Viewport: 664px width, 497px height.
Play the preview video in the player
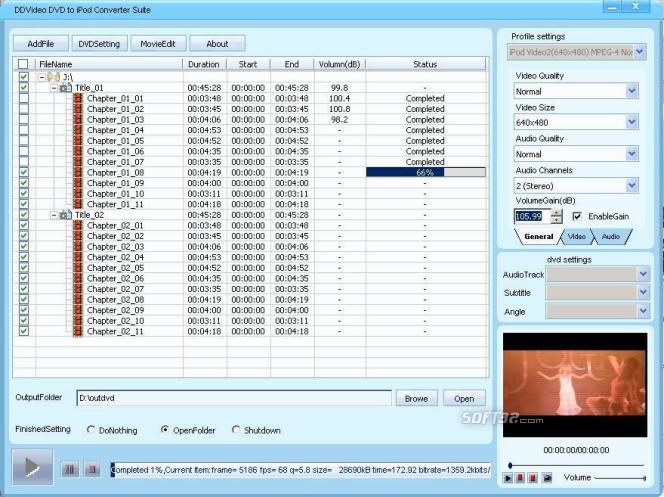tap(508, 478)
